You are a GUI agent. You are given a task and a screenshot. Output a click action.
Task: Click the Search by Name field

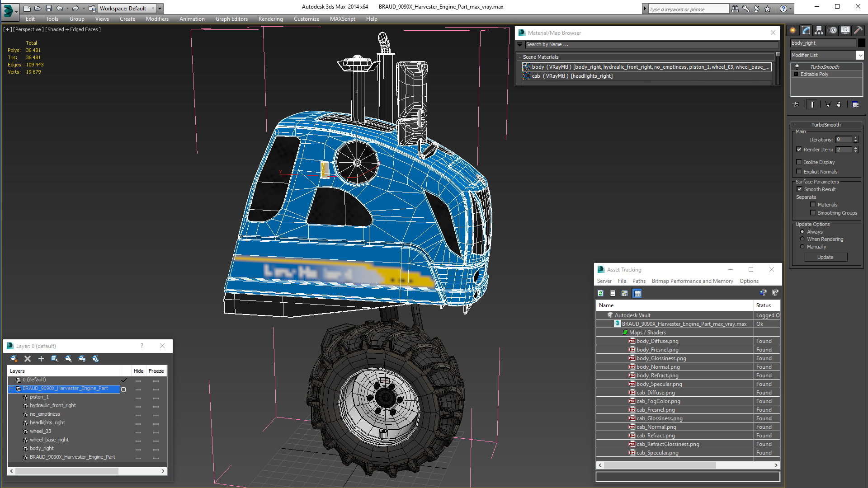click(651, 45)
